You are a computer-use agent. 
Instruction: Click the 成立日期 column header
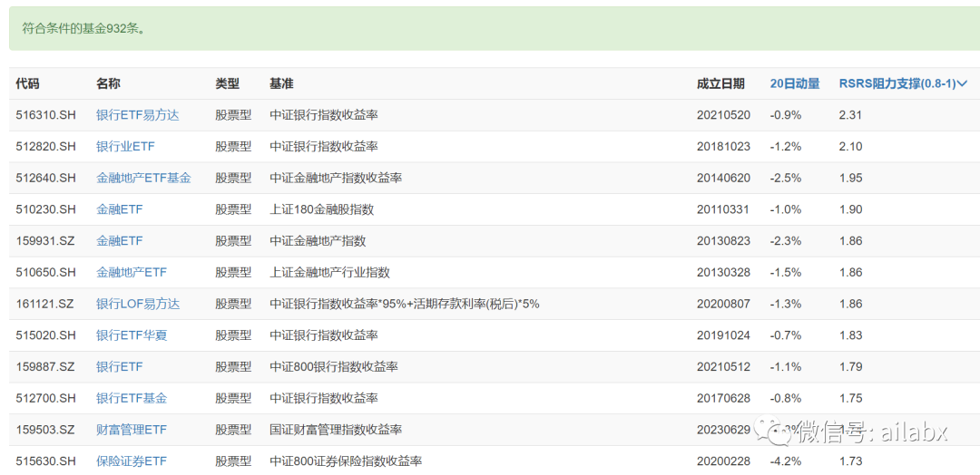(721, 83)
